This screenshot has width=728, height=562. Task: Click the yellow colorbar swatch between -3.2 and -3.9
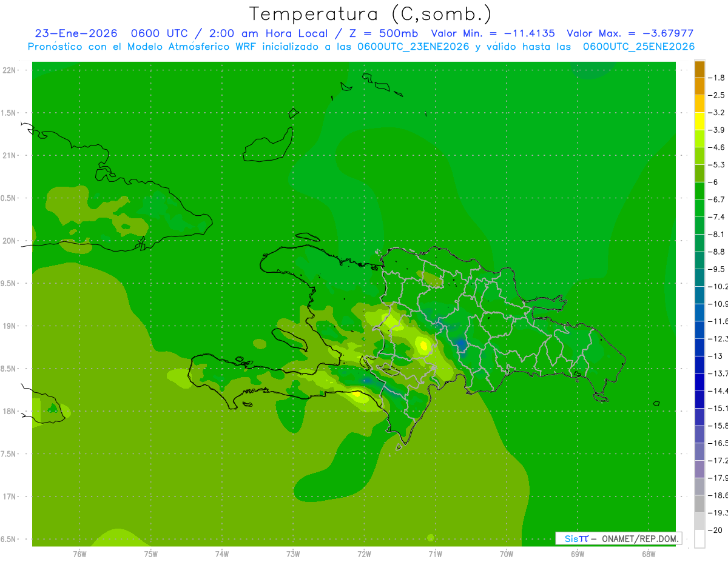[699, 121]
